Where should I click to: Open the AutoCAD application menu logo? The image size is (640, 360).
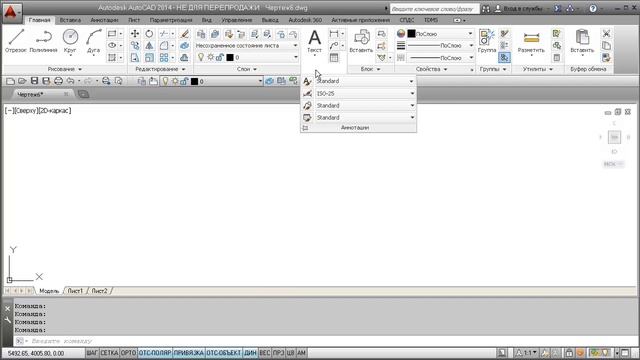coord(11,13)
